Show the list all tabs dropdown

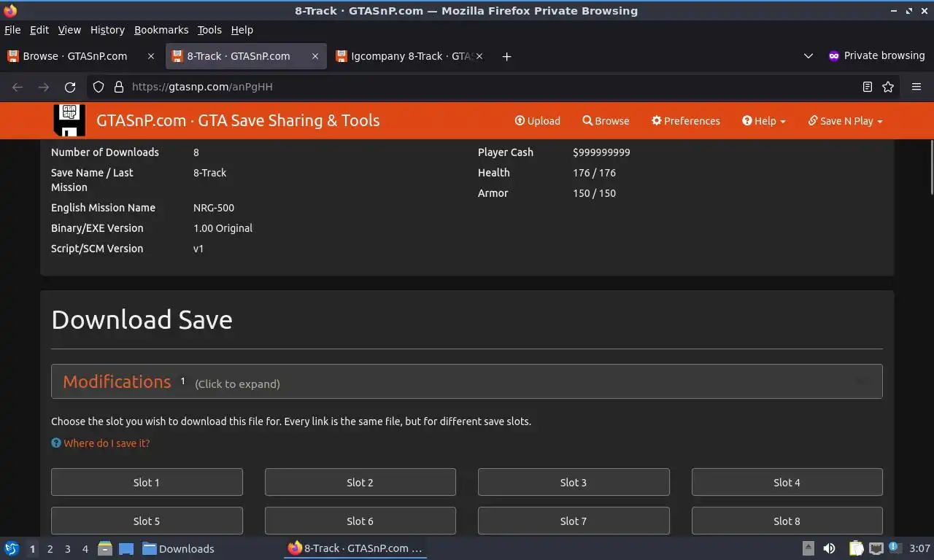pos(808,56)
